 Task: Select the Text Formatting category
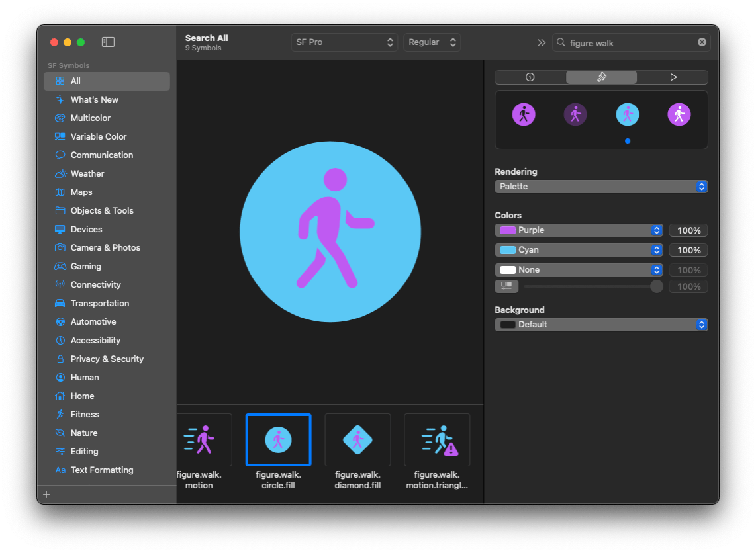101,470
